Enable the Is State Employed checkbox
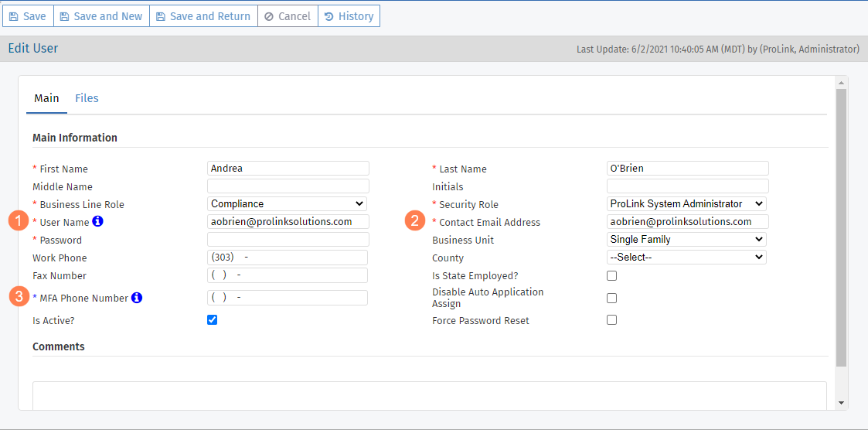This screenshot has width=868, height=430. (x=611, y=275)
